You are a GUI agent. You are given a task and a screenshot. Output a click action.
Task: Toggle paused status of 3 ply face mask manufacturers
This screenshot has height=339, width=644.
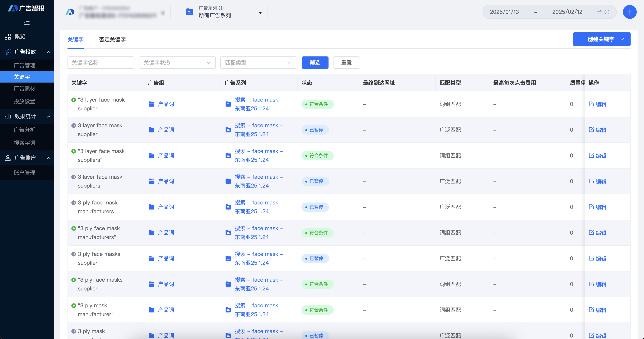[73, 203]
